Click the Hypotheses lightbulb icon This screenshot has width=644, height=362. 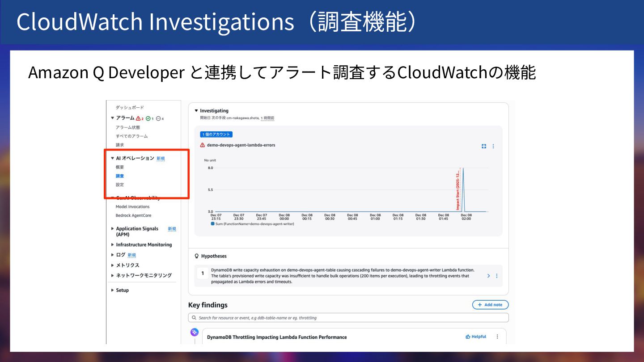point(196,256)
